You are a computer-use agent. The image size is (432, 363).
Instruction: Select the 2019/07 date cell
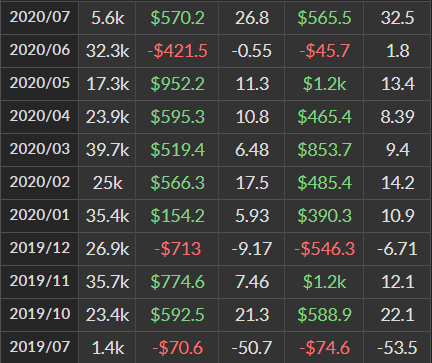40,347
